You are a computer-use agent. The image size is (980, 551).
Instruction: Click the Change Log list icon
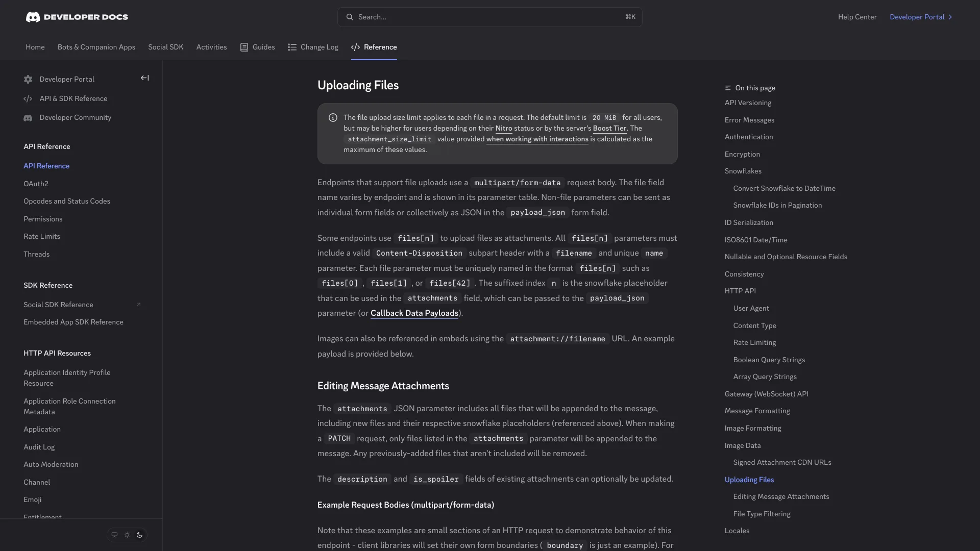(292, 47)
